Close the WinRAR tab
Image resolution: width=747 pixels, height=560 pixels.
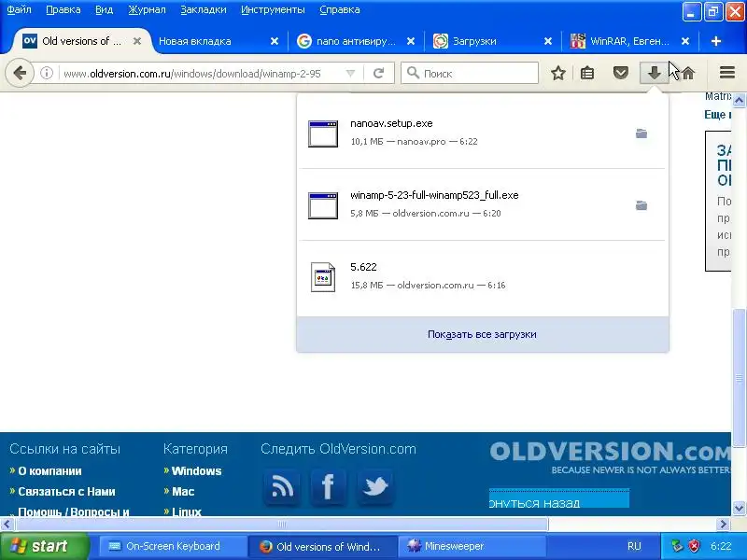[x=685, y=41]
